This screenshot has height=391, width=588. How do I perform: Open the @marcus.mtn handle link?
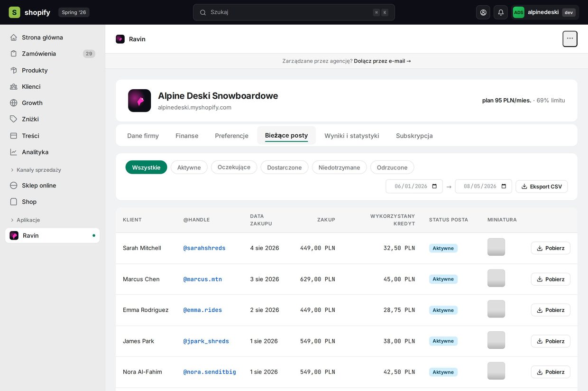[x=202, y=279]
